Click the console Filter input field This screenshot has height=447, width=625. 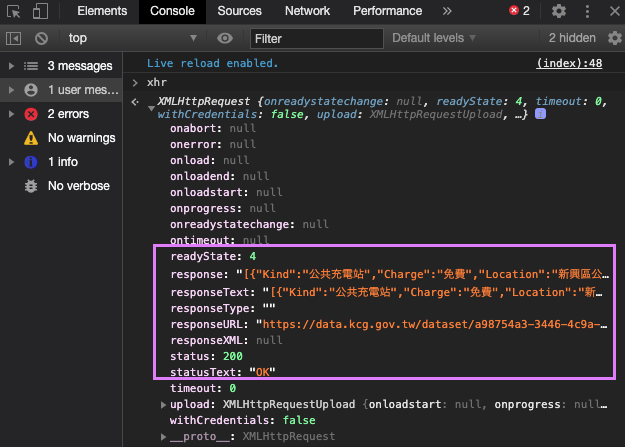[315, 38]
